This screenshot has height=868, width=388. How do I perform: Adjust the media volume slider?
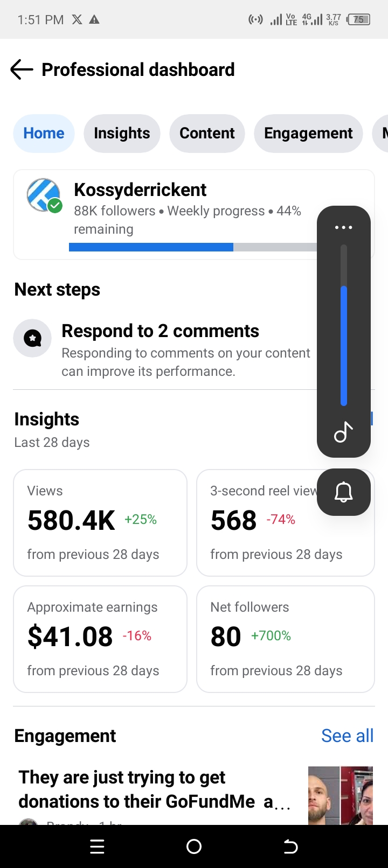tap(344, 345)
